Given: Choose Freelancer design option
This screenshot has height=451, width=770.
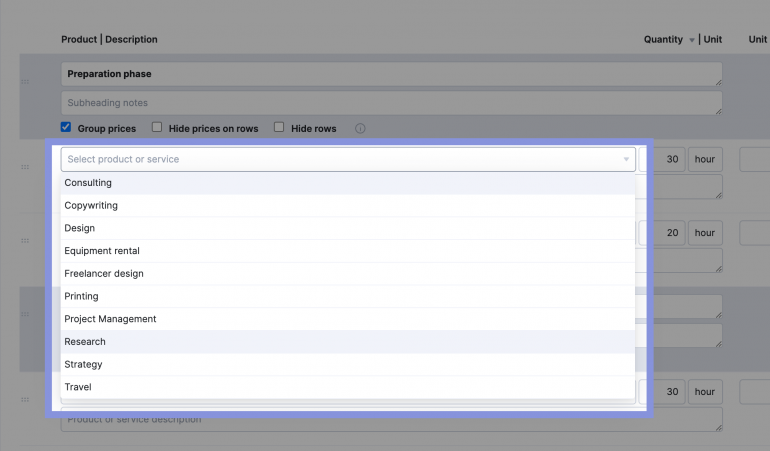Looking at the screenshot, I should point(104,274).
